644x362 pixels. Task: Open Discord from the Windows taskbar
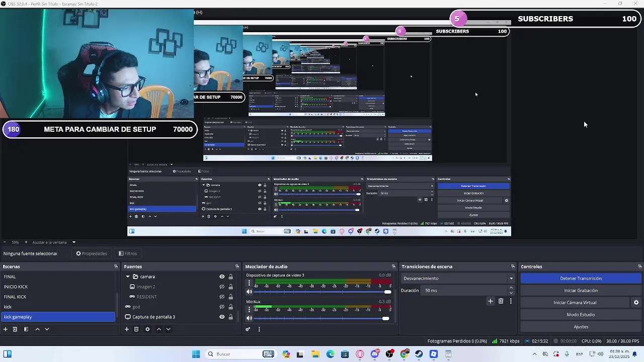point(375,354)
